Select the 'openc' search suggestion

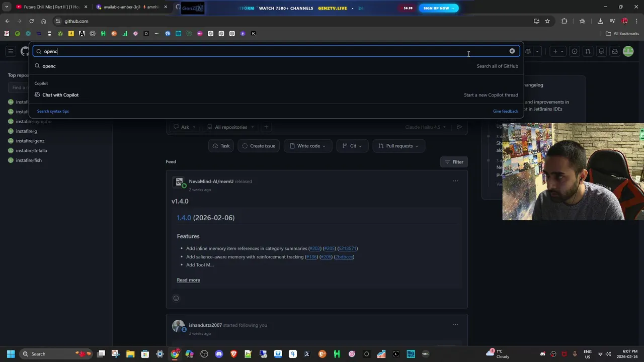(x=276, y=66)
